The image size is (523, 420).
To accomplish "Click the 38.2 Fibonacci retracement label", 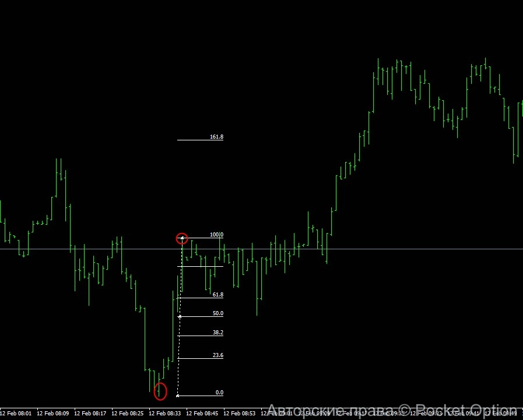I will click(217, 333).
